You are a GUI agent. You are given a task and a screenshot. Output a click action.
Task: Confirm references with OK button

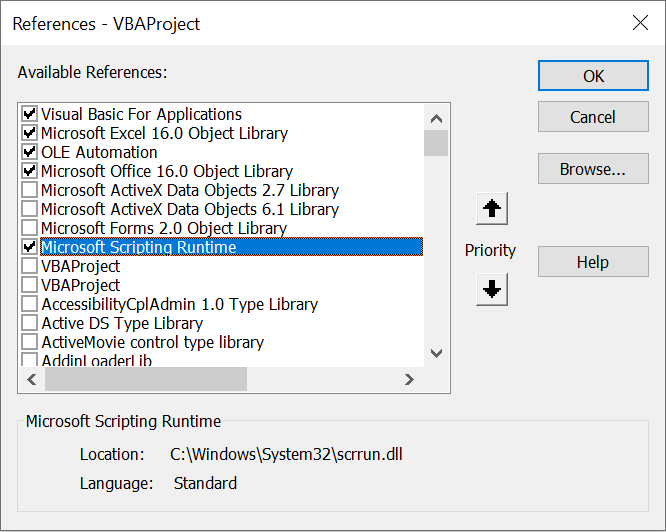(593, 76)
